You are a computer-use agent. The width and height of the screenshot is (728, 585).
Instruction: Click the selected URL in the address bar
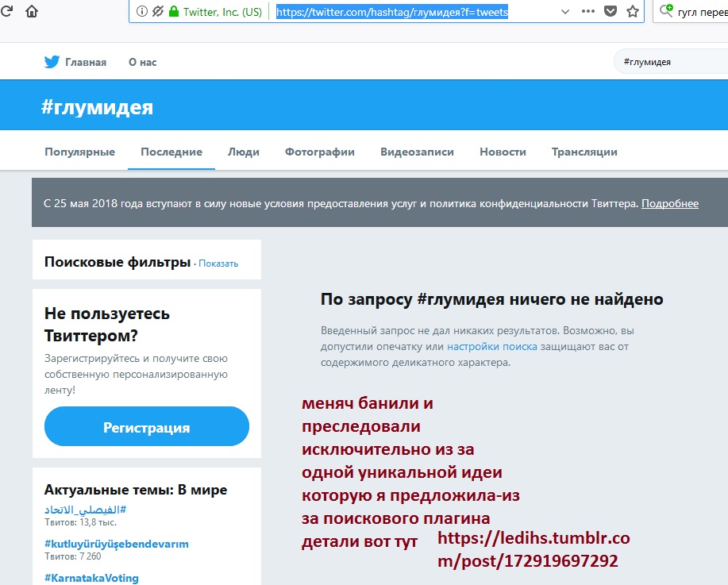pyautogui.click(x=392, y=12)
